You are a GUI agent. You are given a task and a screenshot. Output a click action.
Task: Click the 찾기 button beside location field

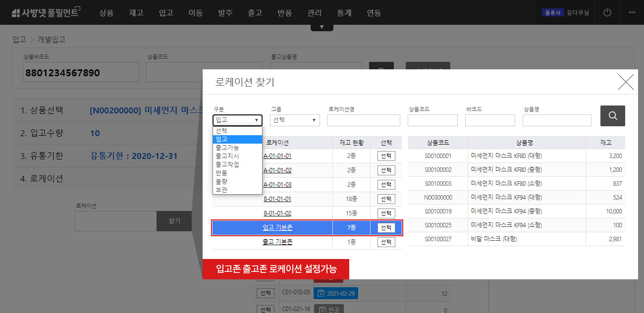[174, 221]
